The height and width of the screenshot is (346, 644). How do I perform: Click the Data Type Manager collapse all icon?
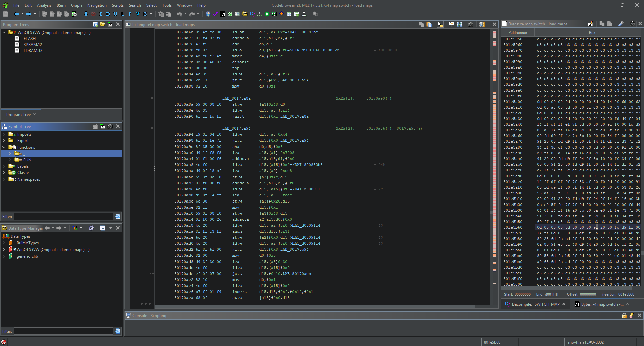103,228
